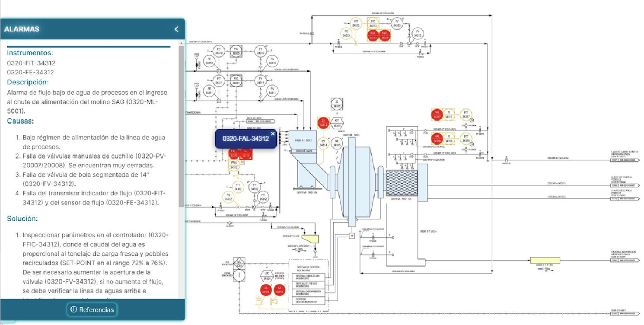Click the FIT 34311 instrument bubble
This screenshot has height=325, width=644.
pos(219,81)
